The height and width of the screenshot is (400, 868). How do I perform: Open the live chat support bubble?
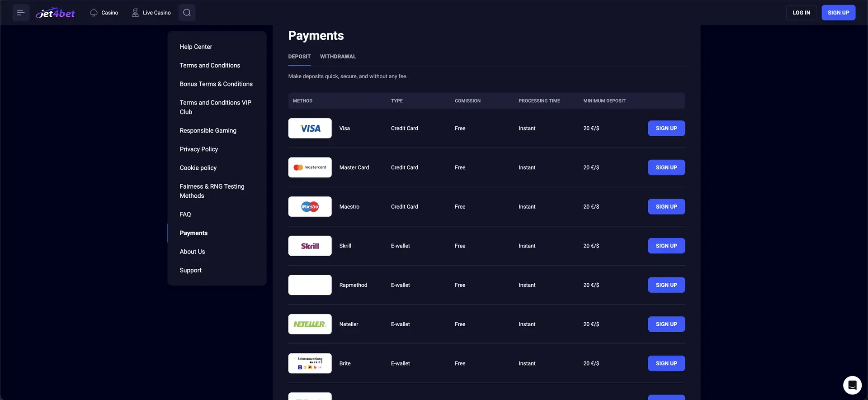click(852, 385)
